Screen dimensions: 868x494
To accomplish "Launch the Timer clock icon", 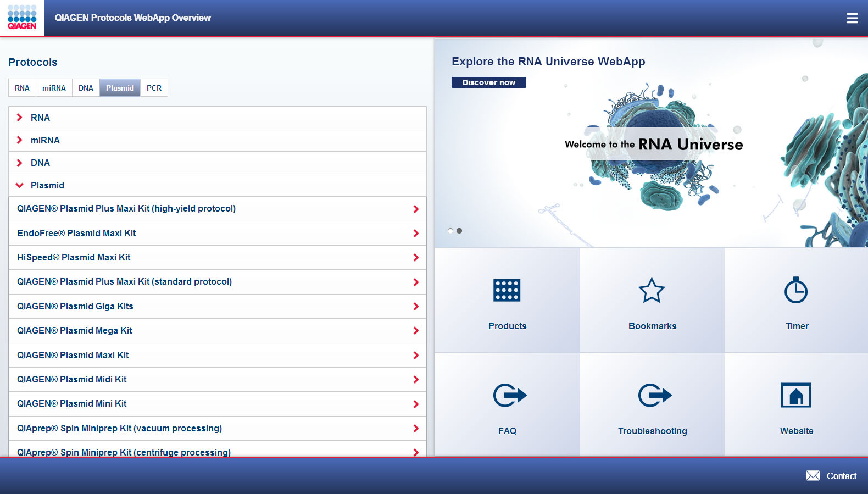I will (796, 290).
